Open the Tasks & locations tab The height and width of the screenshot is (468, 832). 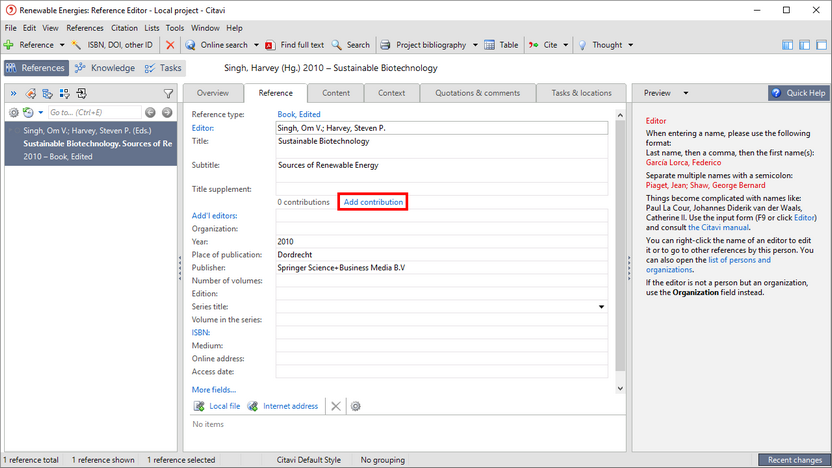coord(581,93)
